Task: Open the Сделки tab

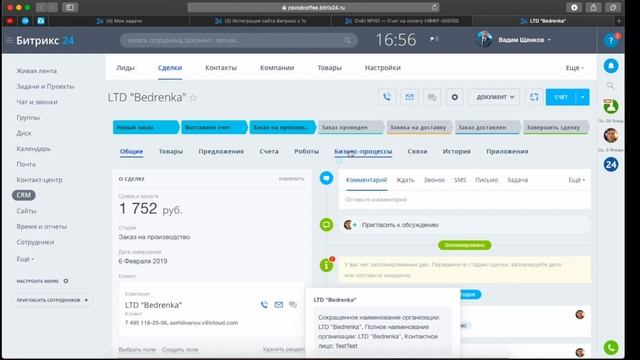Action: 170,68
